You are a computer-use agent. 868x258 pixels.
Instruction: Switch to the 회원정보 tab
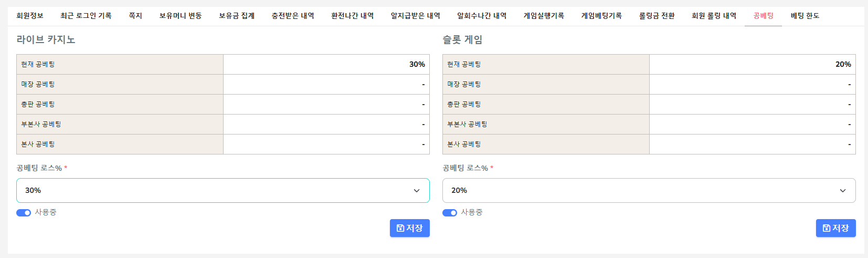[30, 16]
